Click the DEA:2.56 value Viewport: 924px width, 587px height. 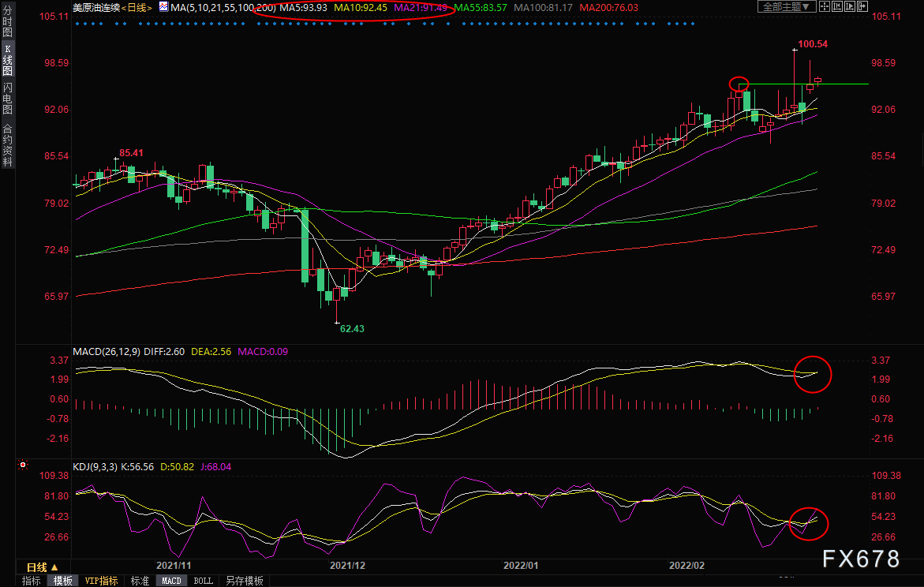coord(211,352)
